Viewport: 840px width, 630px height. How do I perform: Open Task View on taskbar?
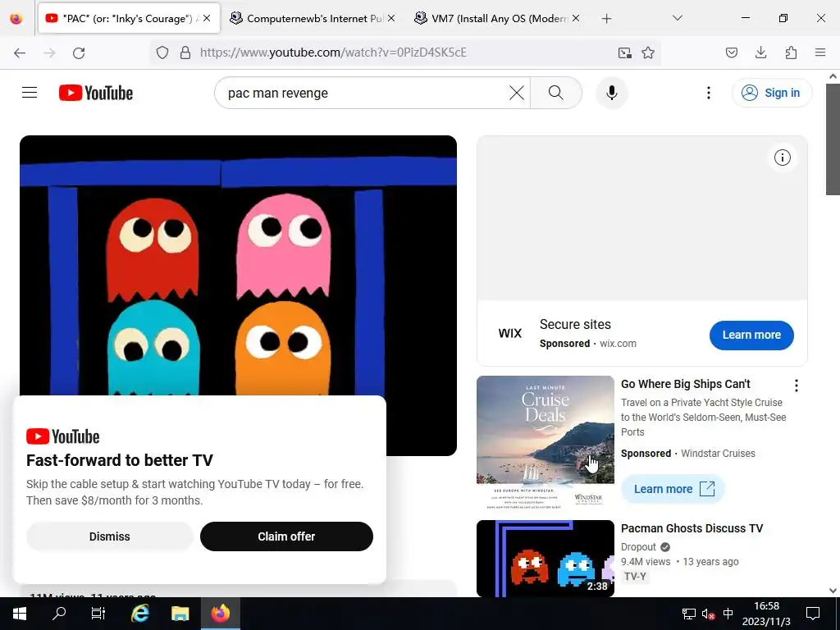pos(98,614)
